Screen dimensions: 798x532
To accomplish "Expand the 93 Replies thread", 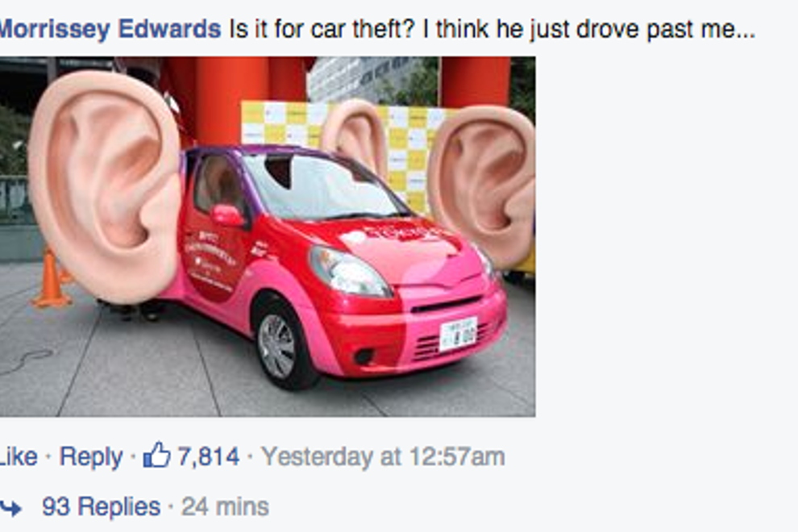I will tap(101, 506).
